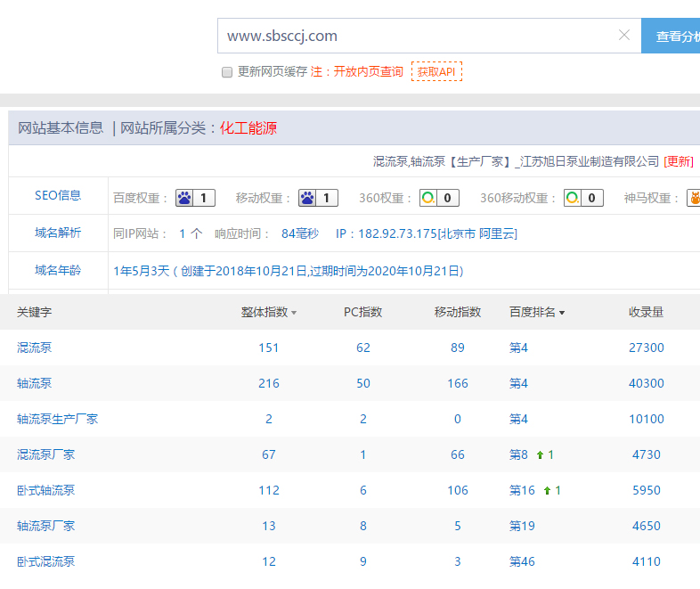Open the 域名解析 section

point(58,233)
